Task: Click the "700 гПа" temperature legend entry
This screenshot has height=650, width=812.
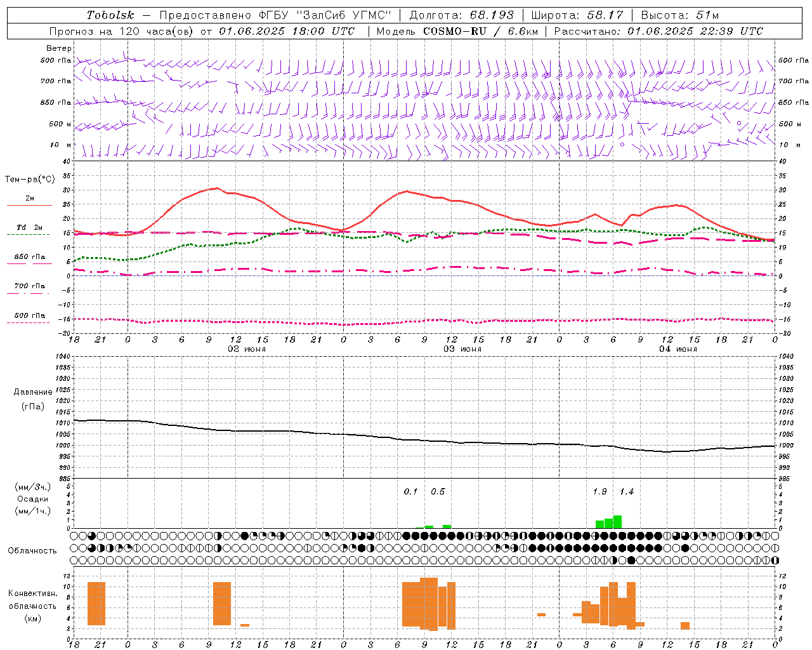Action: coord(30,286)
